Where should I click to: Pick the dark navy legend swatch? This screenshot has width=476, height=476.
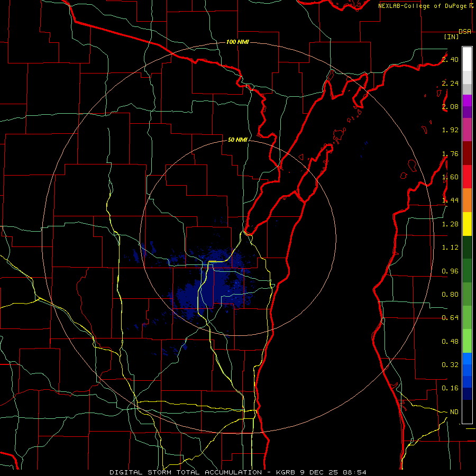(x=467, y=393)
